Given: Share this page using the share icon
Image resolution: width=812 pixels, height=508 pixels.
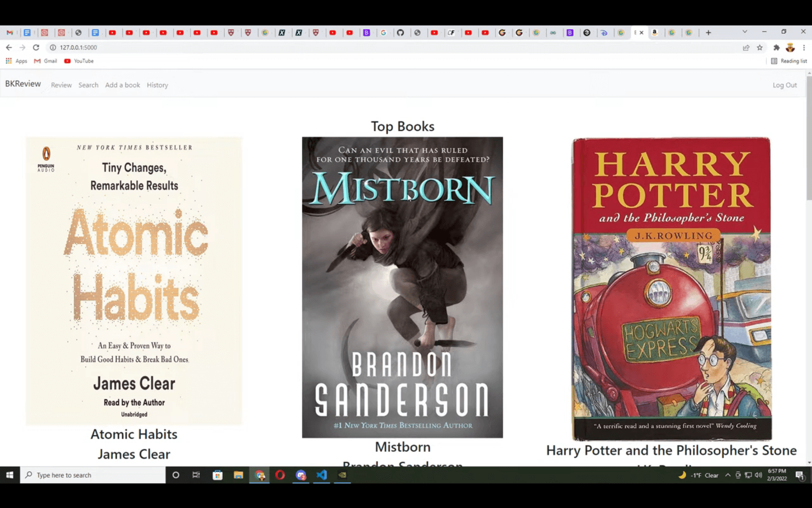Looking at the screenshot, I should coord(746,48).
